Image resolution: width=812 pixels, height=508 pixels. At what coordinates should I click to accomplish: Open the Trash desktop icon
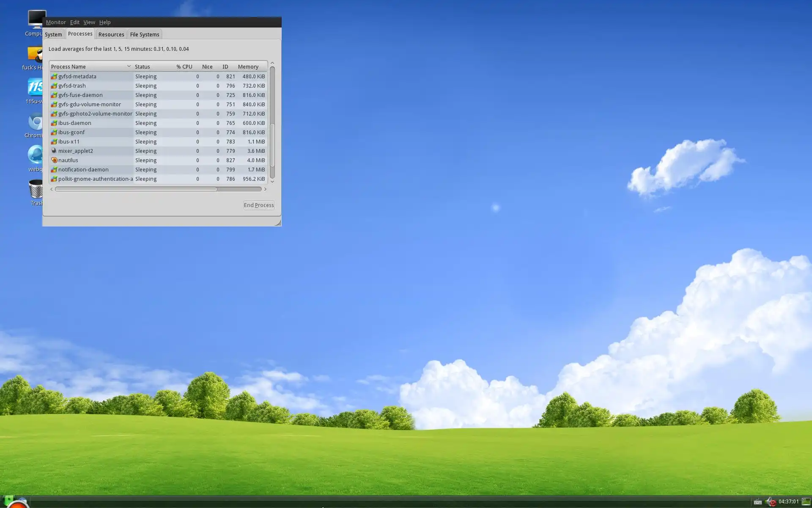pos(36,190)
